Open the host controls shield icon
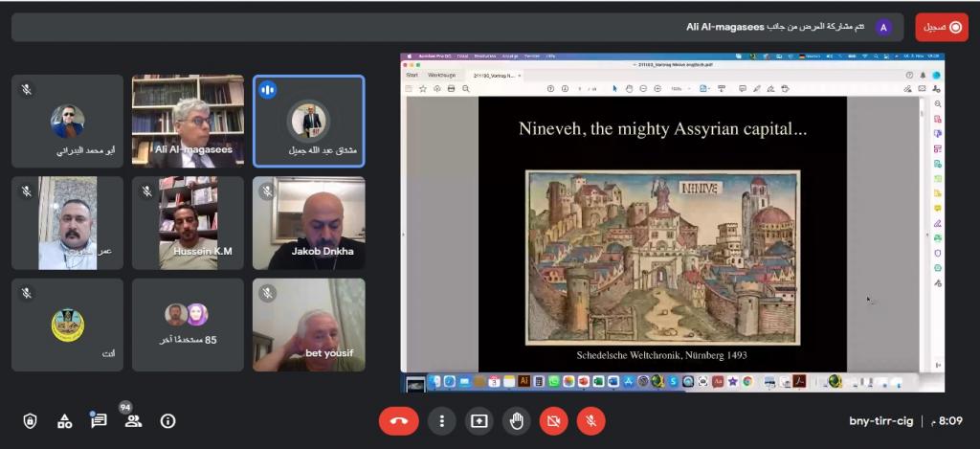 point(30,420)
